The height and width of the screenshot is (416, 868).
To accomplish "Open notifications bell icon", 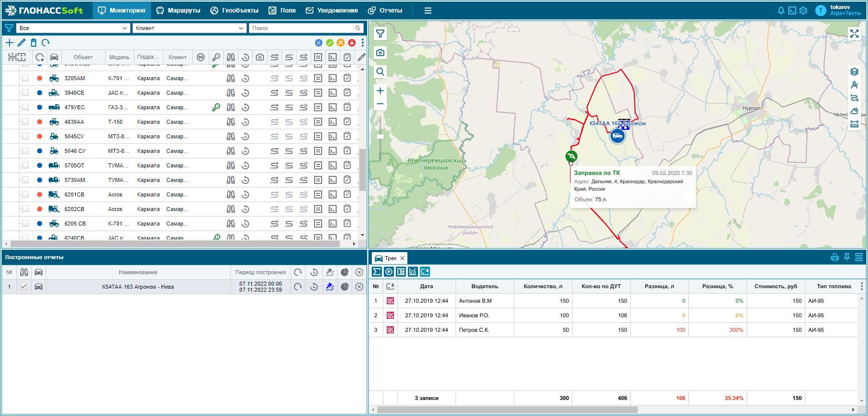I will [x=781, y=11].
